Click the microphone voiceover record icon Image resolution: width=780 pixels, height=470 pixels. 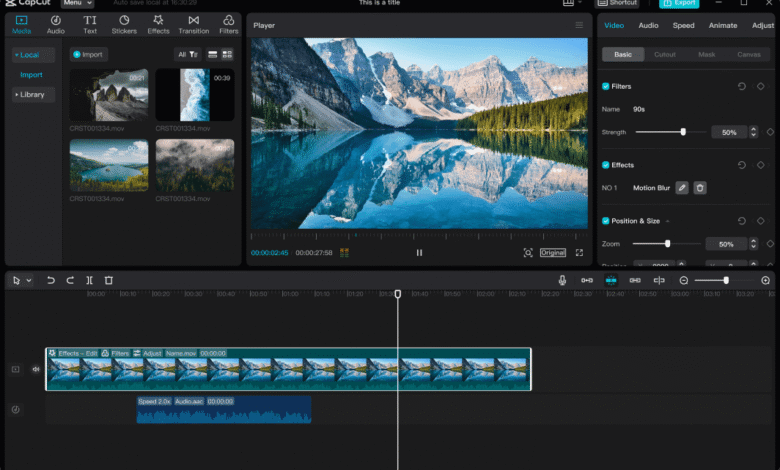tap(562, 281)
